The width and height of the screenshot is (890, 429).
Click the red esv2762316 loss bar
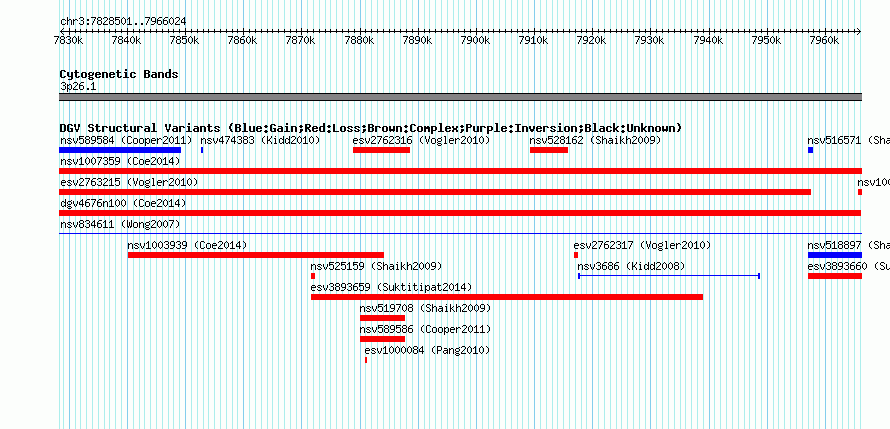click(x=381, y=150)
